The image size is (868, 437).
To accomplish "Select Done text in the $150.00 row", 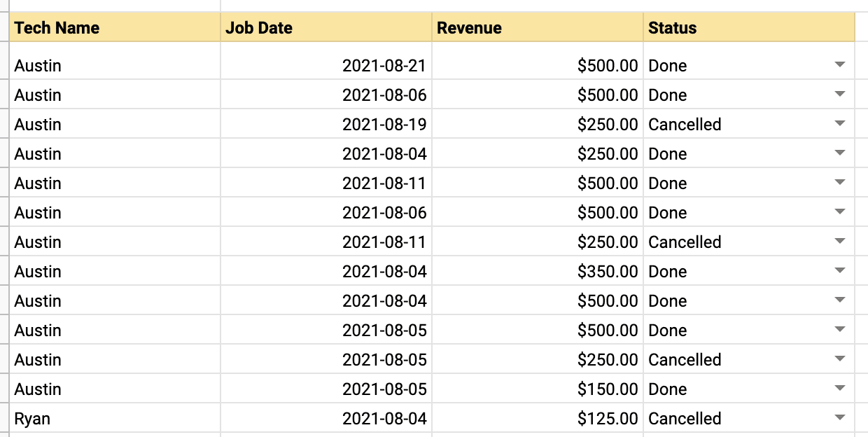I will click(x=668, y=389).
